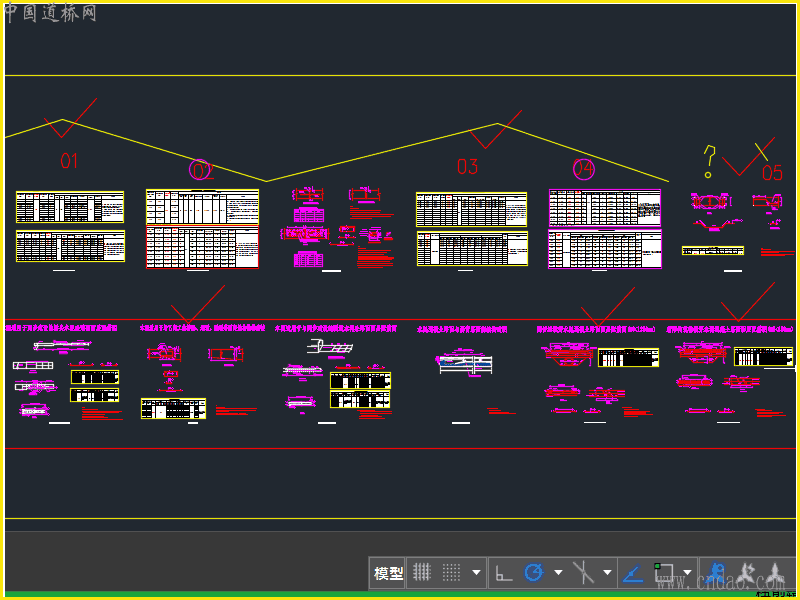800x600 pixels.
Task: Expand the object snap options dropdown
Action: click(x=688, y=573)
